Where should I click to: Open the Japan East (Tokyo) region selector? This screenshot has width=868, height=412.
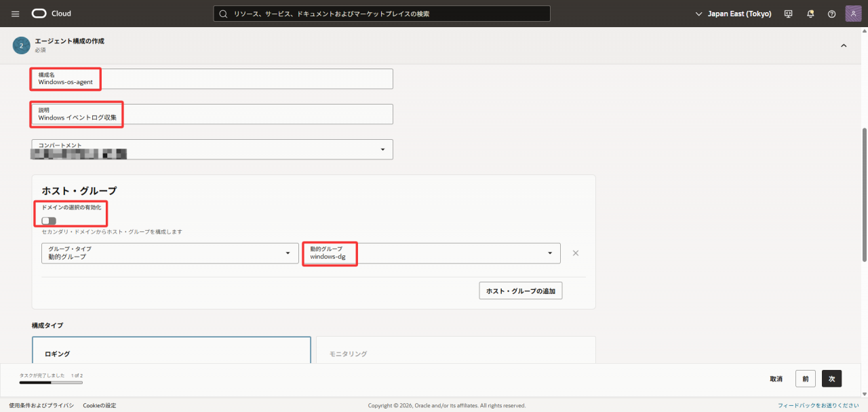click(733, 14)
